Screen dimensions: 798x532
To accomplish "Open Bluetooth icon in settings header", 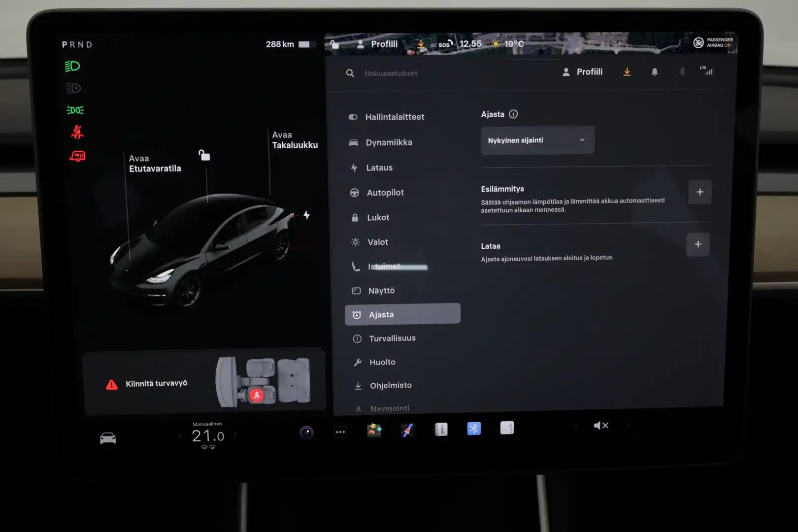I will (x=682, y=72).
